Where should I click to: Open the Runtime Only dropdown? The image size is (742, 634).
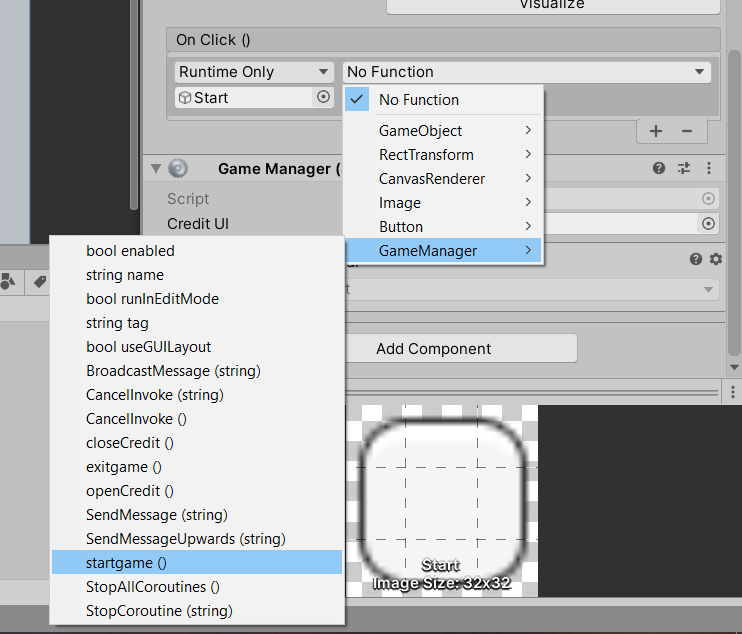(x=254, y=72)
